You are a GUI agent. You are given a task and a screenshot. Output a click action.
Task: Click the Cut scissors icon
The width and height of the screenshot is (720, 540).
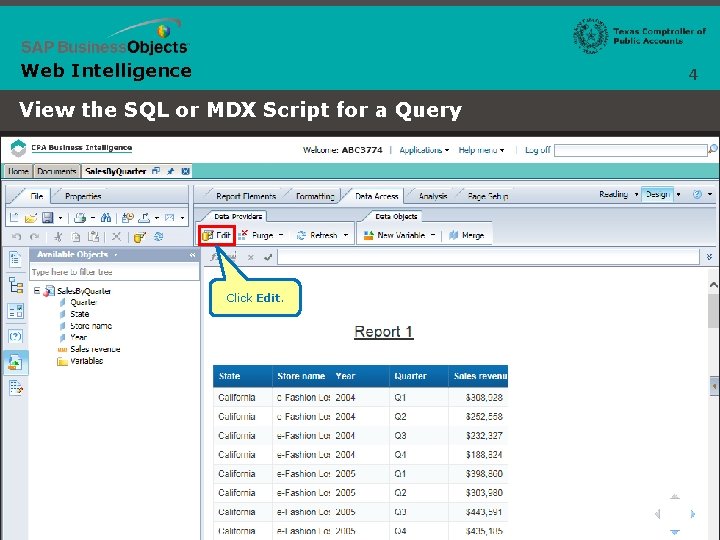pos(58,237)
